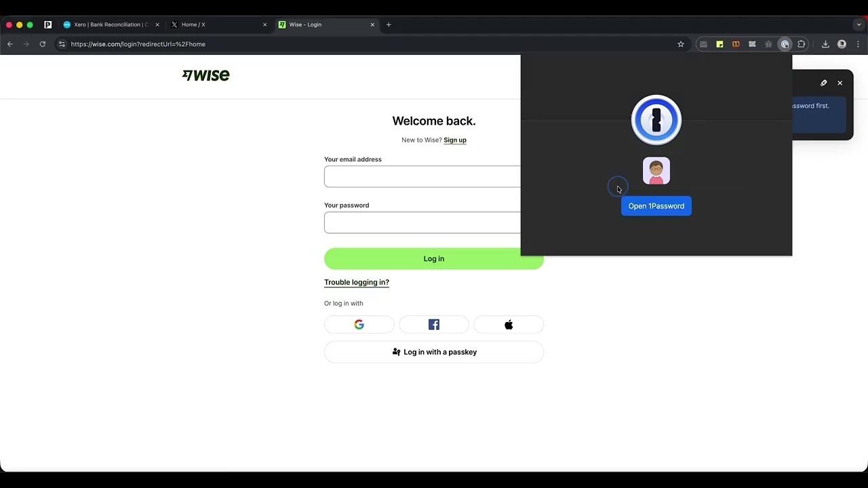
Task: Click the wise.com URL in the address bar
Action: [138, 44]
